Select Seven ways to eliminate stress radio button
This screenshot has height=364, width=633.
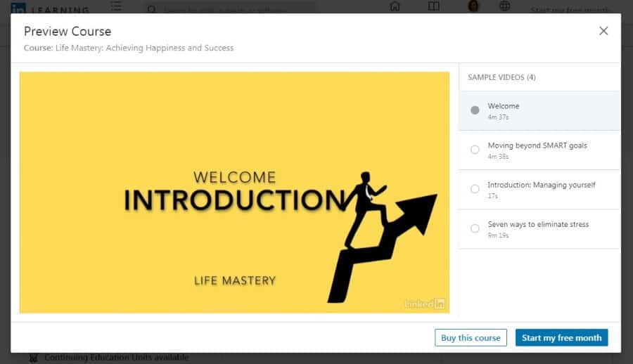475,228
